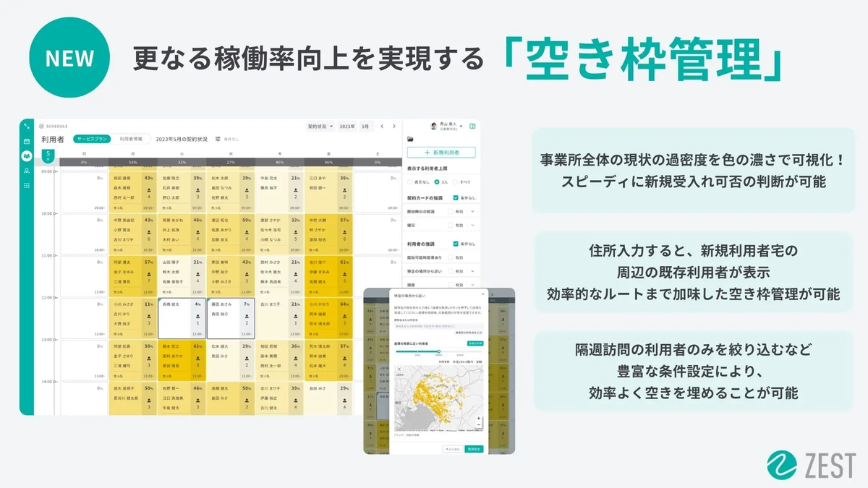Click the user avatar for 青山 春人
868x488 pixels.
tap(434, 126)
